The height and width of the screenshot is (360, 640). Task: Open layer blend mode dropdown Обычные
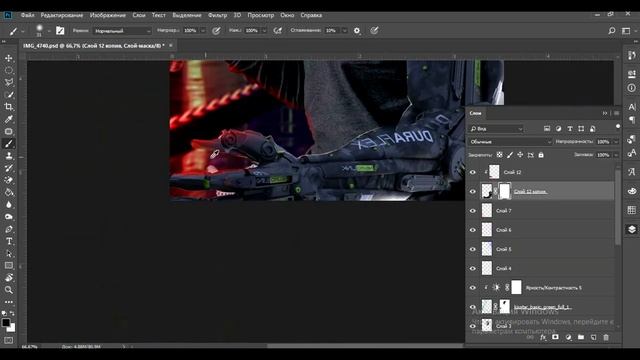[510, 142]
